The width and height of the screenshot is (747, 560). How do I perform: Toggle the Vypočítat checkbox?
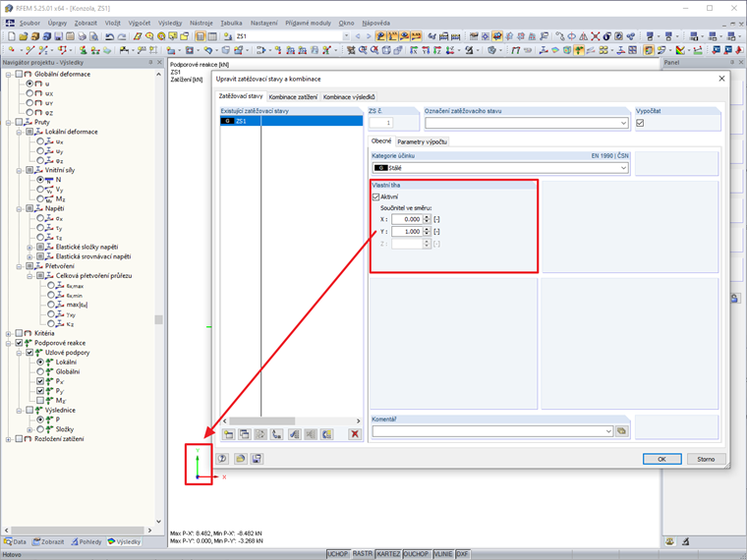coord(640,123)
